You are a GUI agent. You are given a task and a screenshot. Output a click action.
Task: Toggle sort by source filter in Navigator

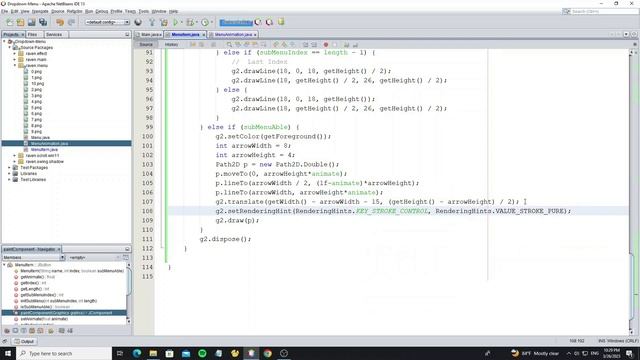70,331
